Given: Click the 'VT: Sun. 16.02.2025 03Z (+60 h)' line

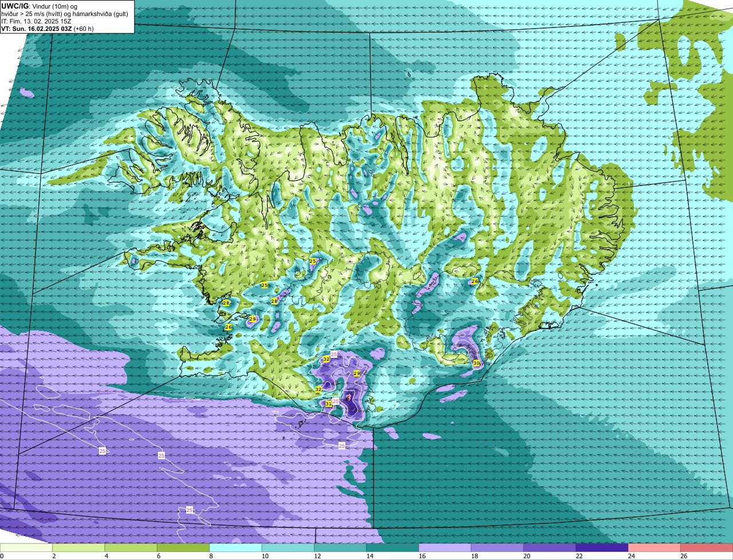Looking at the screenshot, I should pyautogui.click(x=48, y=28).
